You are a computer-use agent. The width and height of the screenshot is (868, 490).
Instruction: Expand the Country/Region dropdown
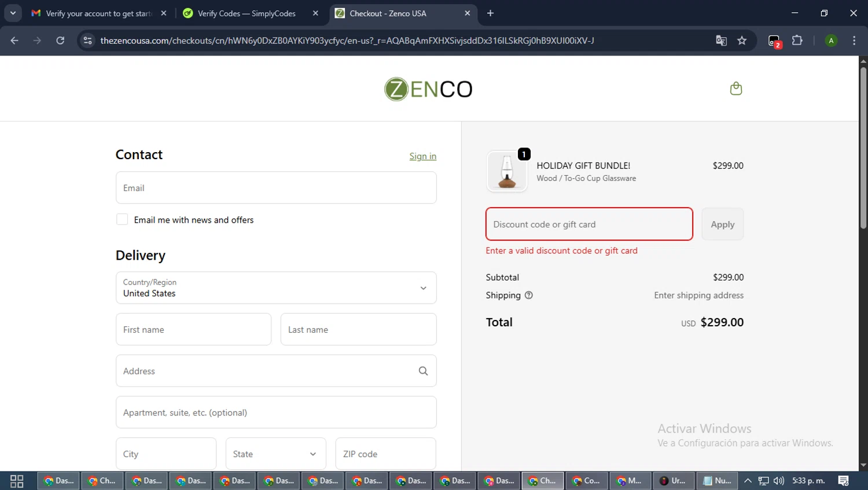(x=276, y=288)
